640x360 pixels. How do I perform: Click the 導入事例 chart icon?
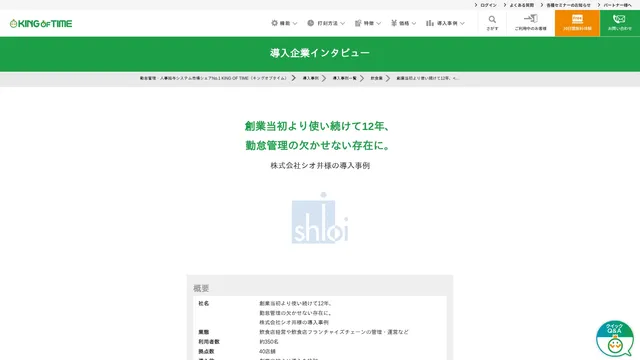(x=430, y=23)
